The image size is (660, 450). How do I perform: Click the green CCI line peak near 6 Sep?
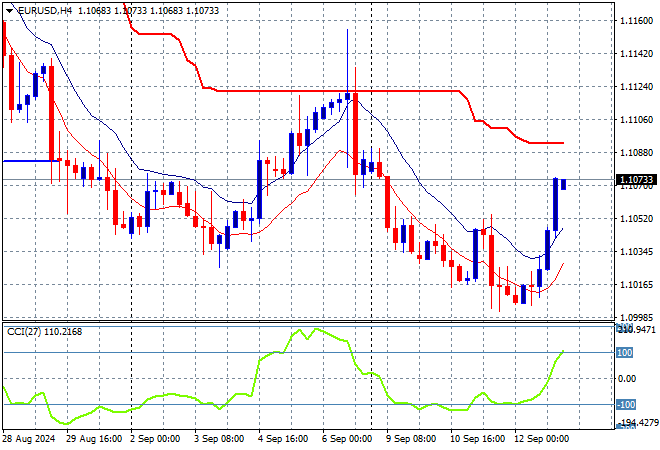(318, 330)
